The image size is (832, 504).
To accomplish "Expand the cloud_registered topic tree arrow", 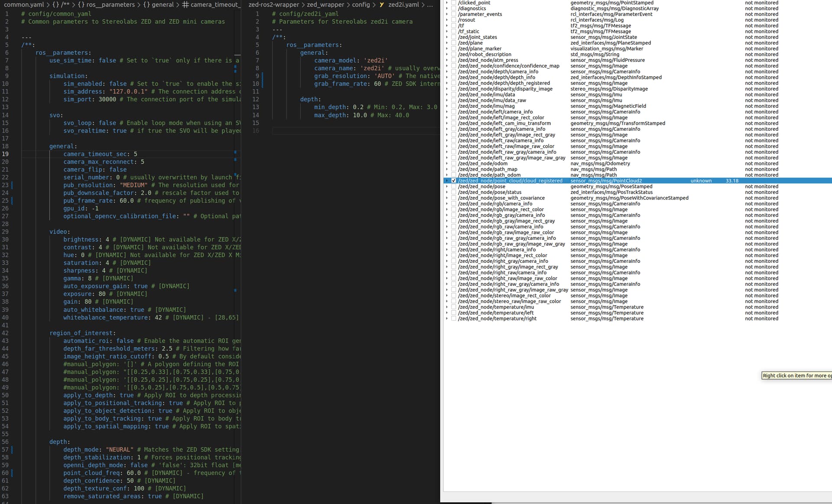I will click(x=447, y=181).
